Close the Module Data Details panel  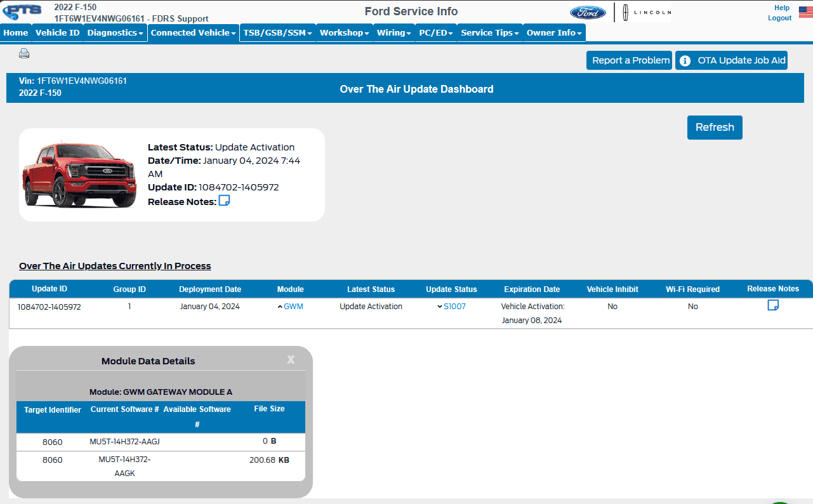pos(291,360)
